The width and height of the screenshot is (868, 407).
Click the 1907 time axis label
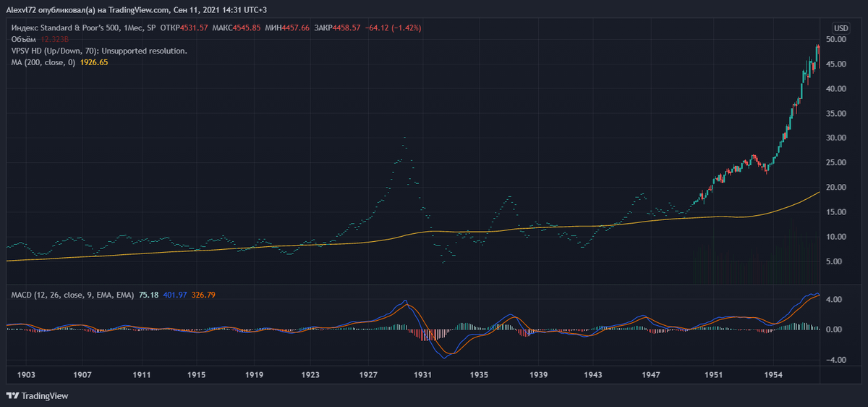coord(82,376)
